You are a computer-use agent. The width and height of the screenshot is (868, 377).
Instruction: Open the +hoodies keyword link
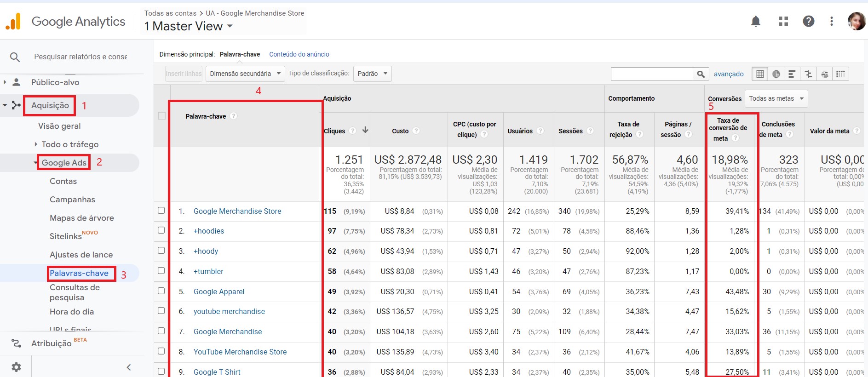209,231
